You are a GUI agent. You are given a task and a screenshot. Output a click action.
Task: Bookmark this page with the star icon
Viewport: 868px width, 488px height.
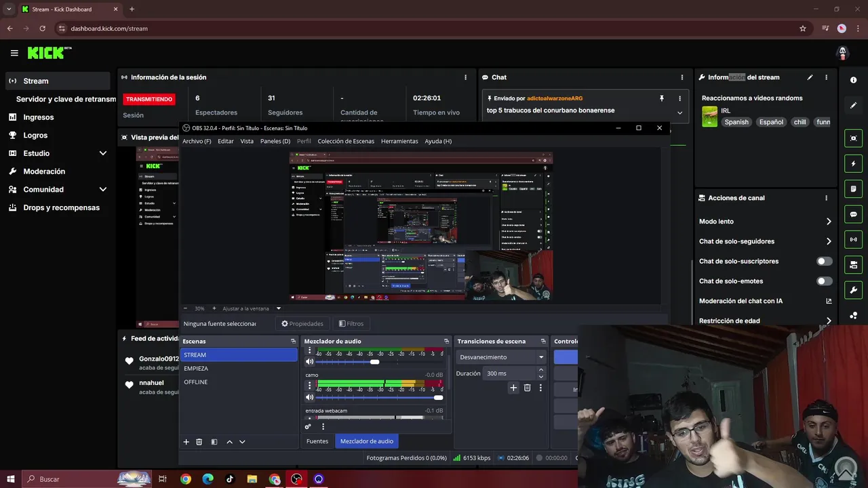point(803,28)
